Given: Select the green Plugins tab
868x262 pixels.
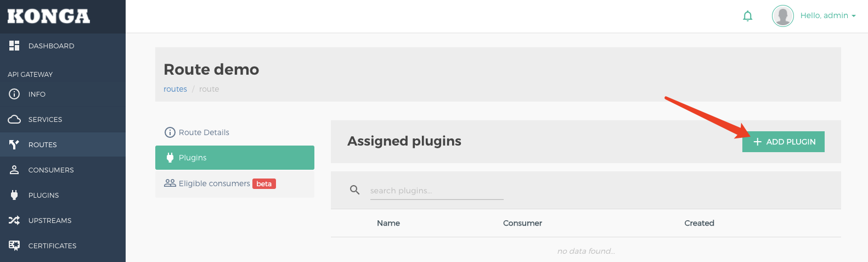Looking at the screenshot, I should click(235, 158).
